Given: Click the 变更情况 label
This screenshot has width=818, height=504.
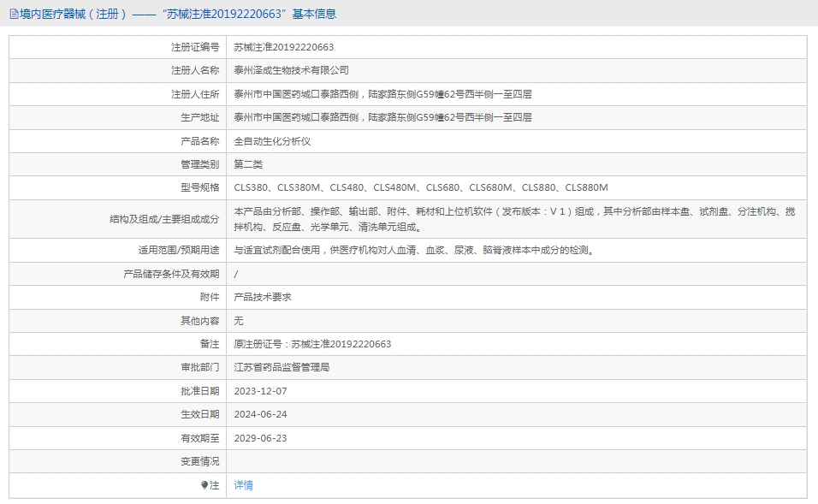Looking at the screenshot, I should click(200, 461).
